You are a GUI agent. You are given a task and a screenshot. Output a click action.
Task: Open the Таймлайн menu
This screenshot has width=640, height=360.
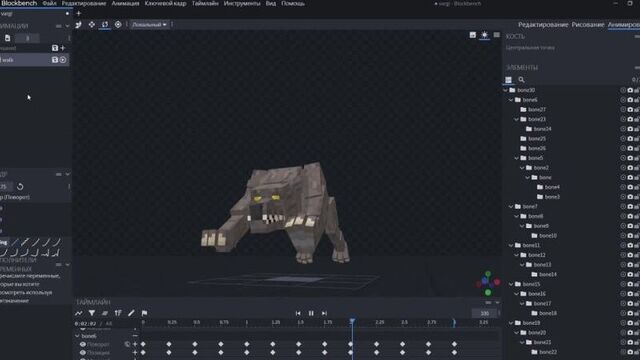click(x=205, y=3)
